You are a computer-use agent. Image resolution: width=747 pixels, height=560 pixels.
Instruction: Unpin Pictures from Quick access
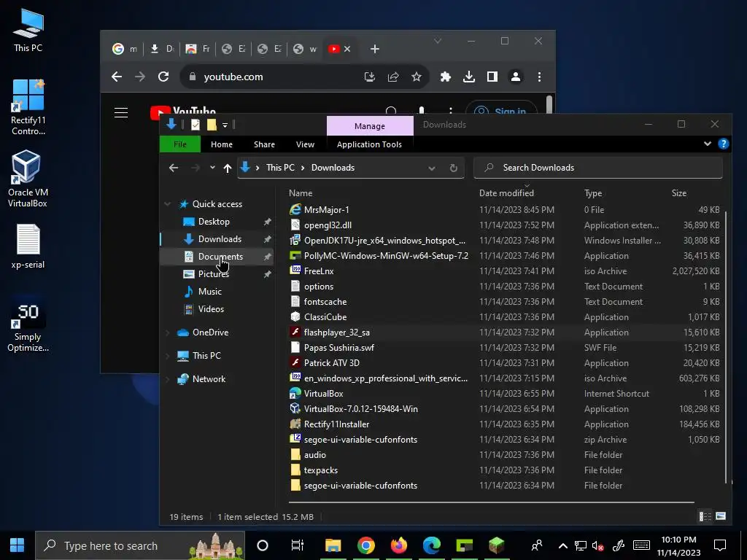(267, 274)
